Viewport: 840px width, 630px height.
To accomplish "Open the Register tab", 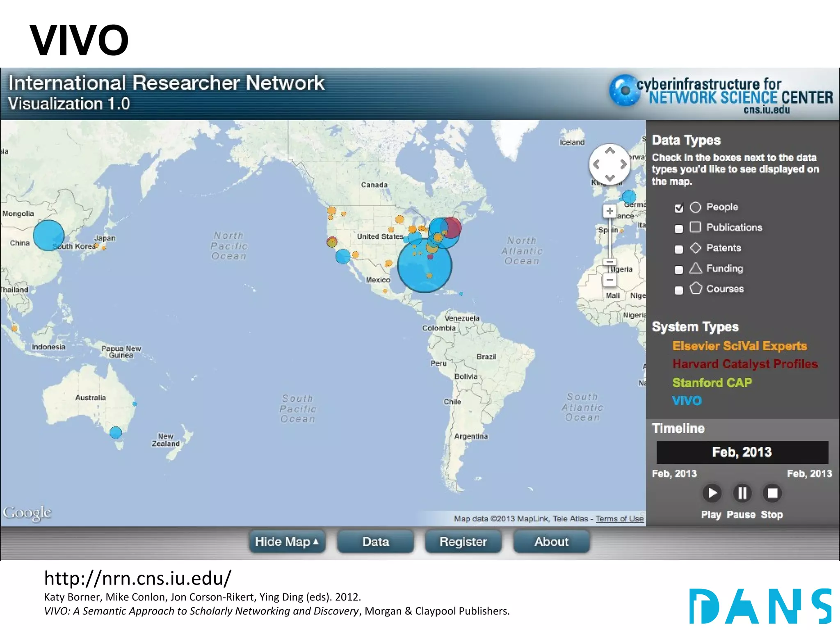I will [x=463, y=542].
